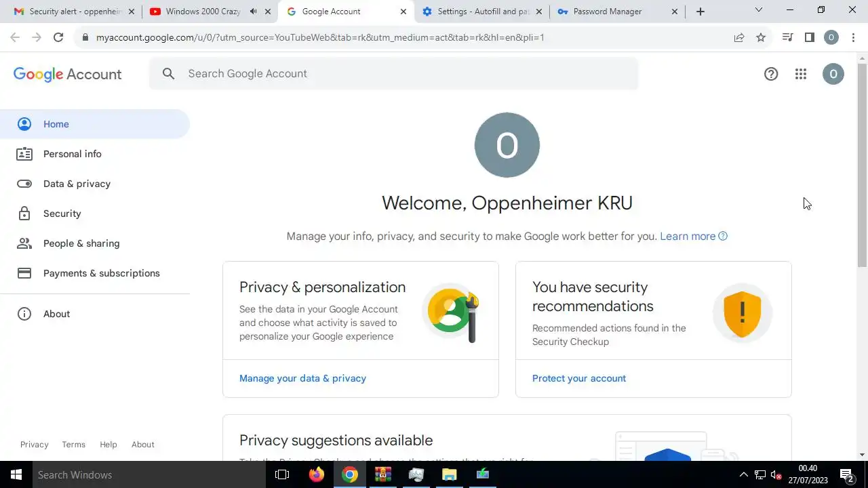Open Task View on the taskbar
This screenshot has height=488, width=868.
282,474
